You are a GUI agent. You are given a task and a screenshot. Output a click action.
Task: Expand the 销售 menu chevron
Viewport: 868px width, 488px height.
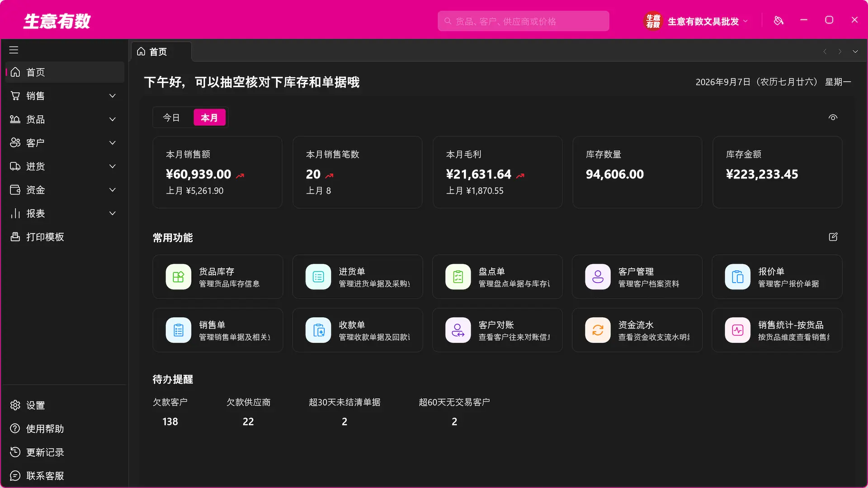coord(113,96)
